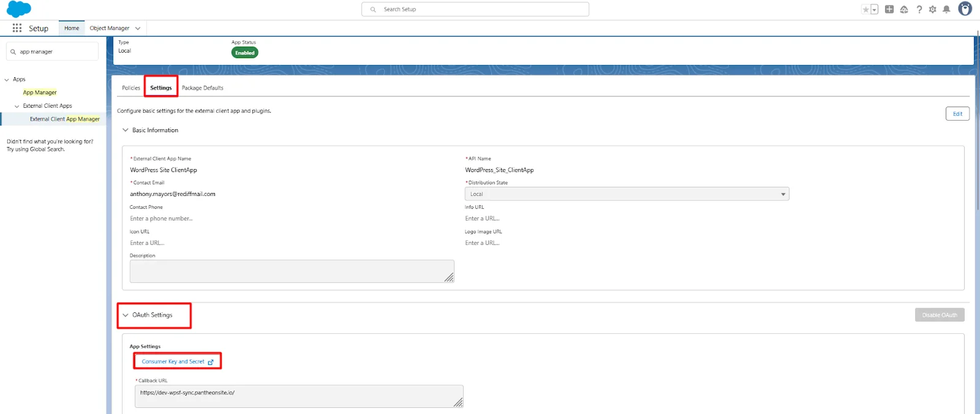The height and width of the screenshot is (414, 980).
Task: Collapse the Apps tree node
Action: pyautogui.click(x=7, y=80)
